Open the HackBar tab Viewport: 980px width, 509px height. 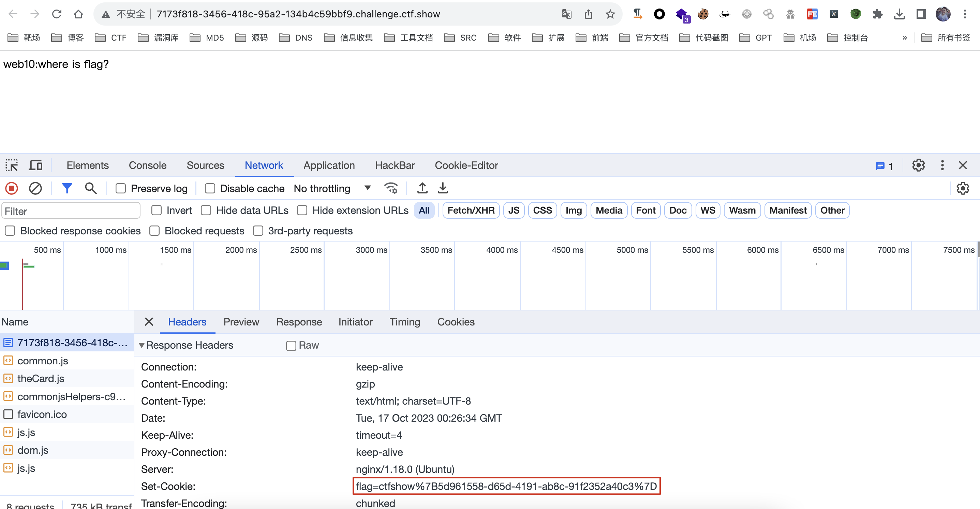[395, 165]
